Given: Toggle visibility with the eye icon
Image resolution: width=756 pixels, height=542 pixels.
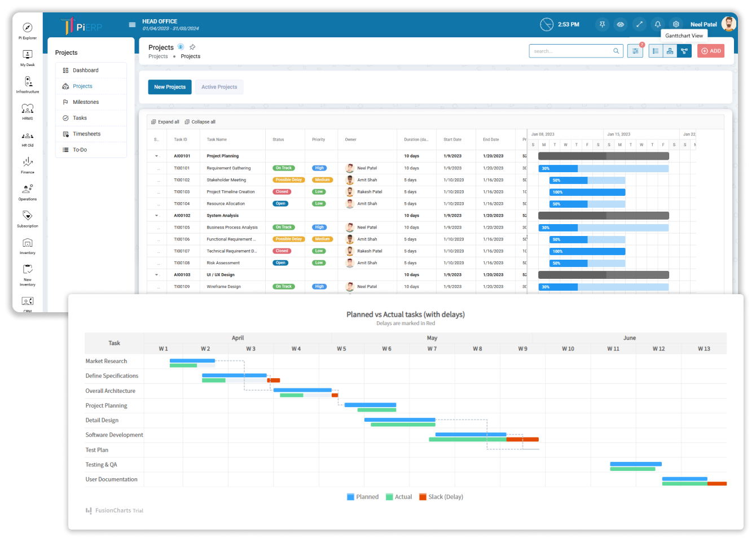Looking at the screenshot, I should pos(621,24).
